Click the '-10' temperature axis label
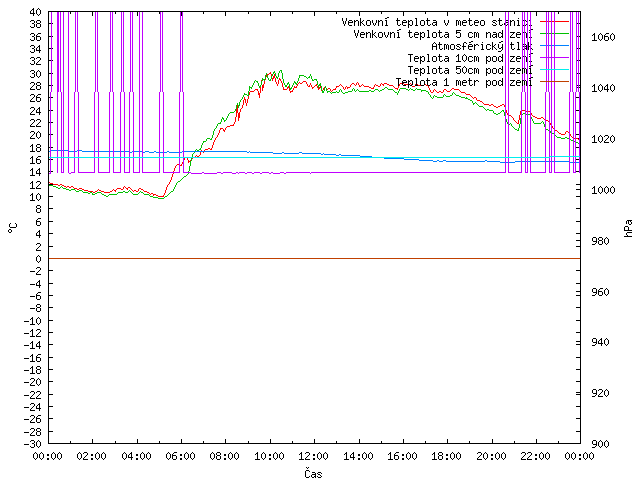 pyautogui.click(x=32, y=321)
